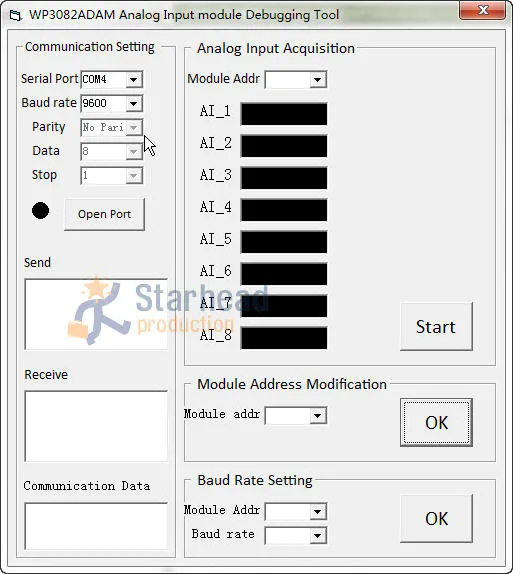Image resolution: width=513 pixels, height=574 pixels.
Task: Open the Module Addr dropdown in Baud Rate Setting
Action: click(317, 511)
